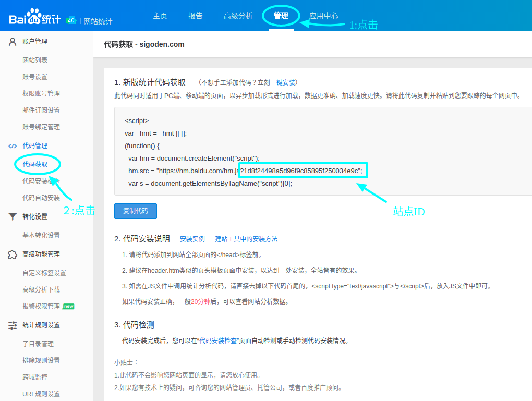Screen dimensions: 532x401
Task: Click the 4.0 version badge icon
Action: coord(71,20)
